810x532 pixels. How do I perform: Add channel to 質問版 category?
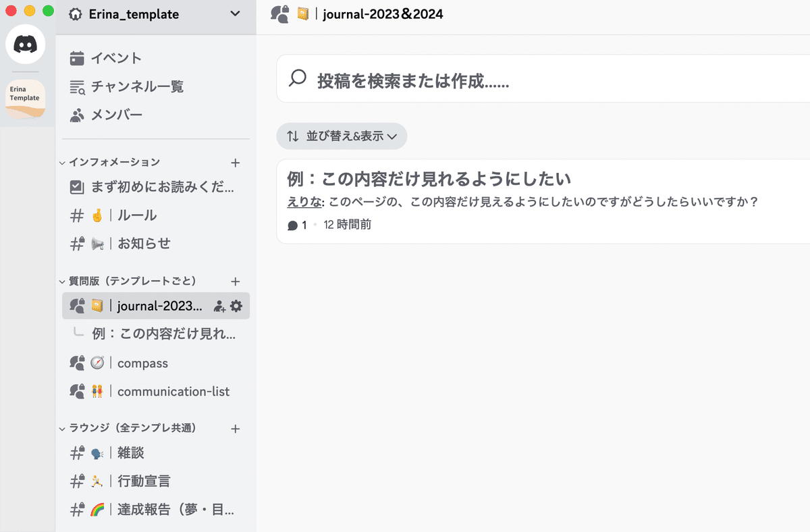click(x=236, y=282)
